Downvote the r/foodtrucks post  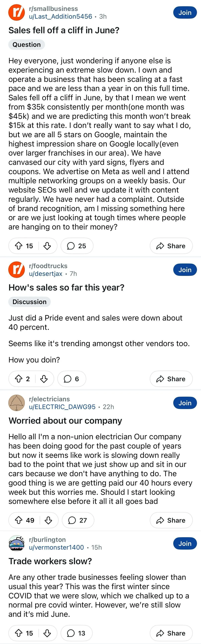tap(44, 379)
